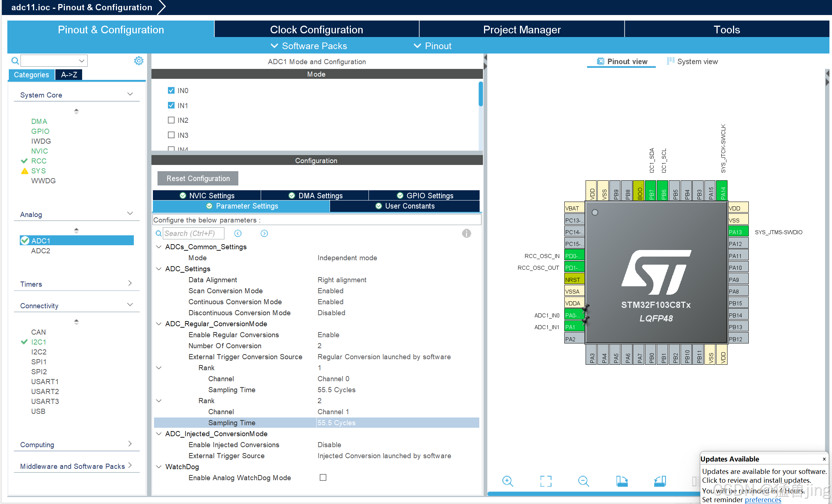This screenshot has height=504, width=832.
Task: Enable the IN2 channel checkbox
Action: click(x=171, y=120)
